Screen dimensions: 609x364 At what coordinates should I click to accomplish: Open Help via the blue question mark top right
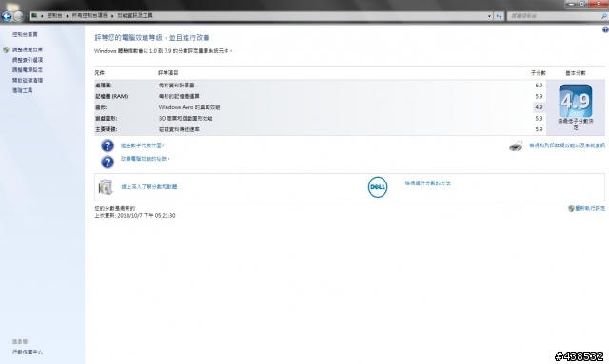pyautogui.click(x=605, y=29)
